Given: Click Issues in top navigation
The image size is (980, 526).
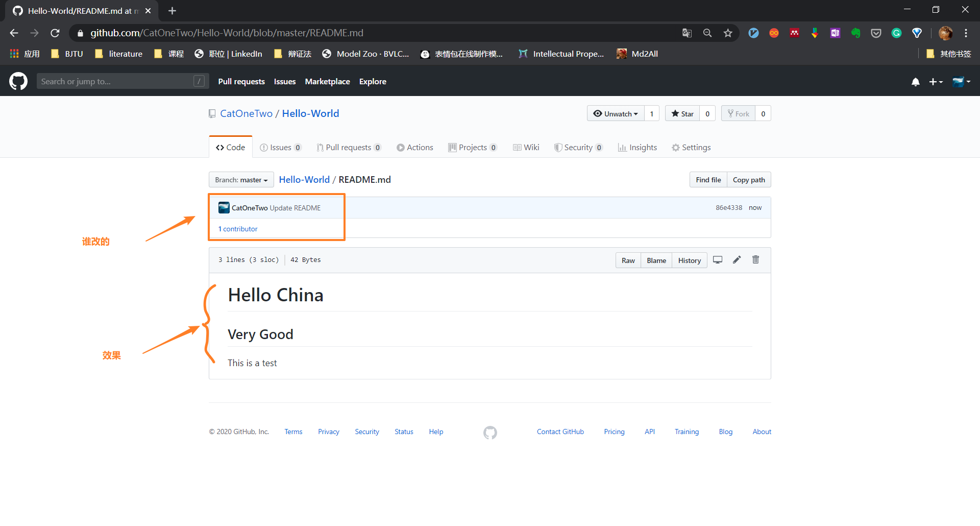Looking at the screenshot, I should 285,82.
